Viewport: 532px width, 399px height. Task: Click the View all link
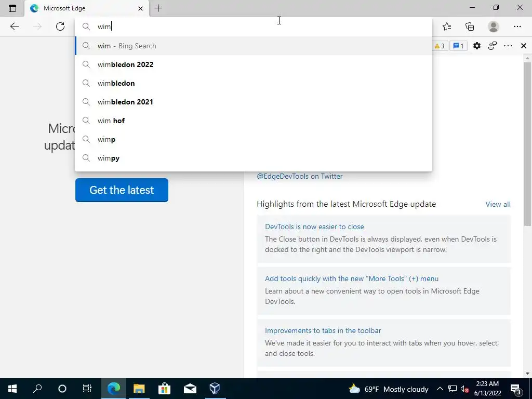pyautogui.click(x=498, y=204)
